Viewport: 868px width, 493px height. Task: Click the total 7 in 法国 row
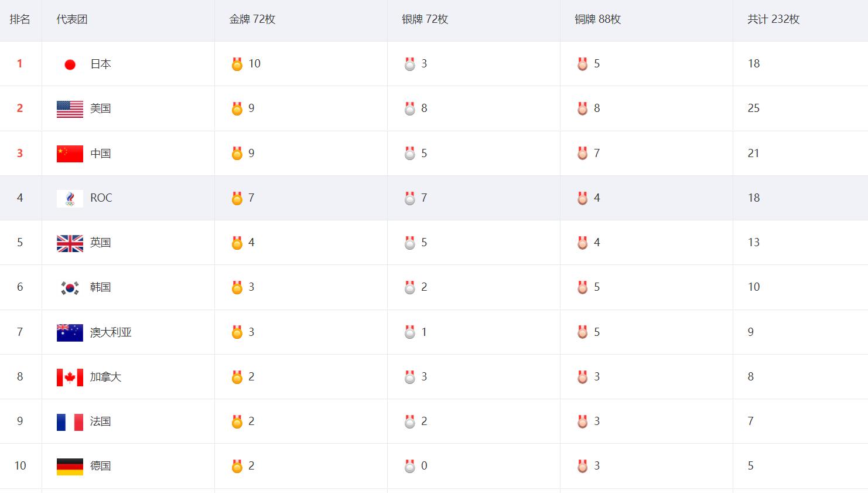[751, 421]
